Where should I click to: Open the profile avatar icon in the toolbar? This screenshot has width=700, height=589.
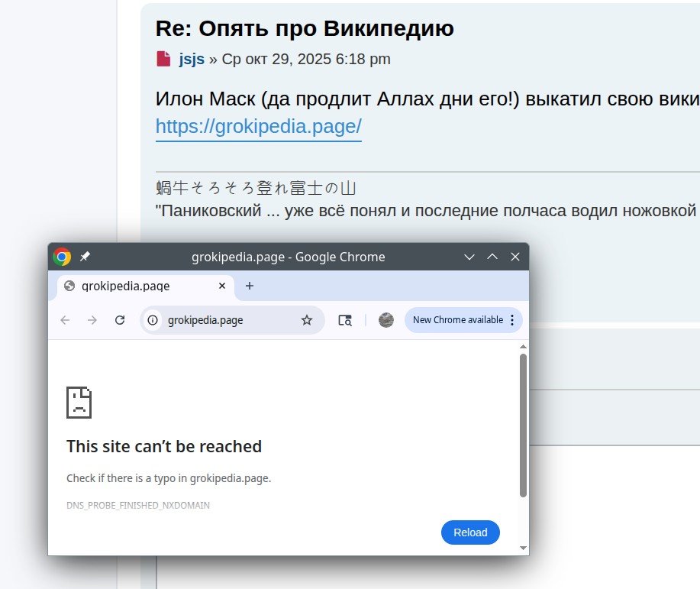(x=385, y=320)
